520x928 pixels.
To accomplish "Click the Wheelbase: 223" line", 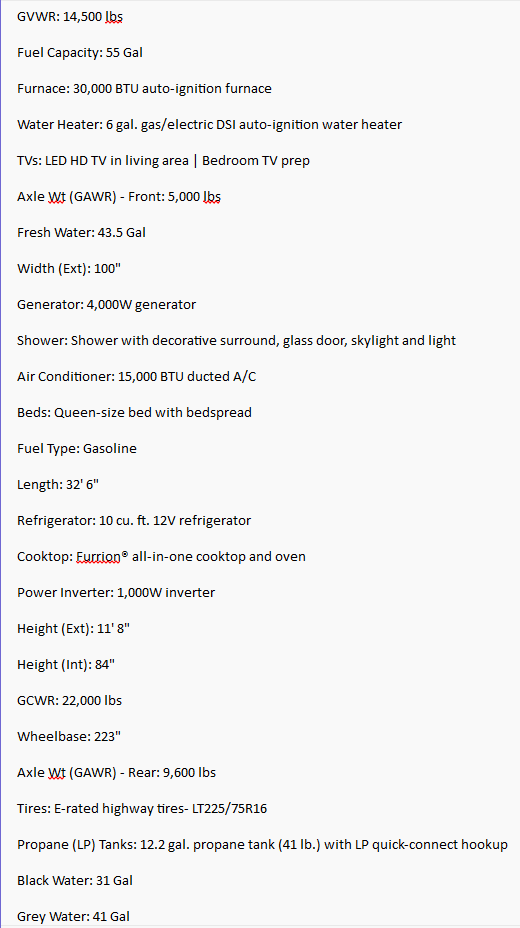I will [x=65, y=737].
